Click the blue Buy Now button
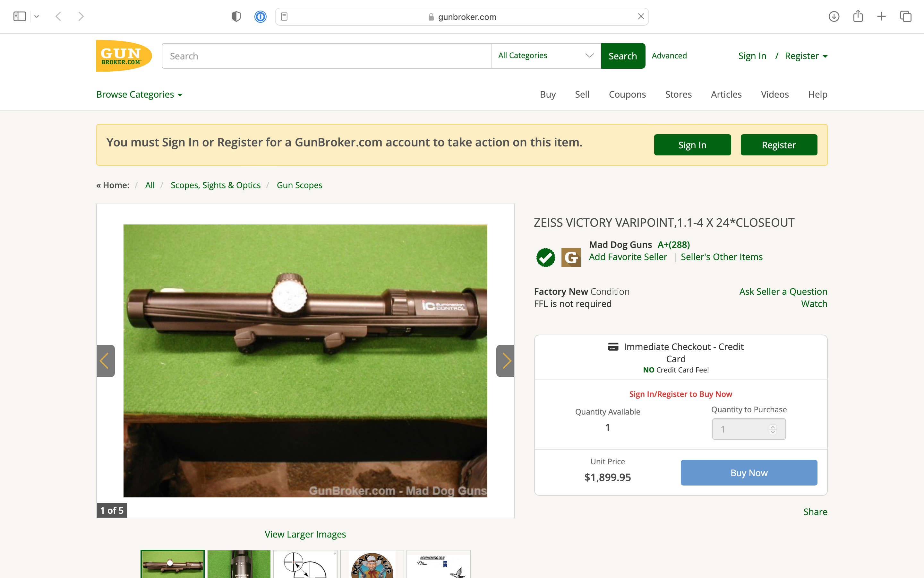Screen dimensions: 924x578 click(749, 472)
